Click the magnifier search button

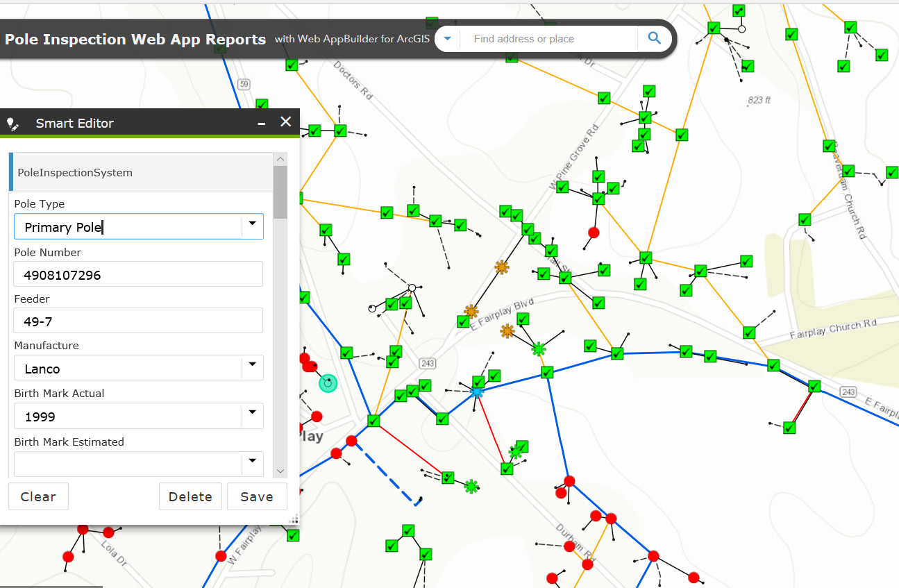tap(654, 39)
